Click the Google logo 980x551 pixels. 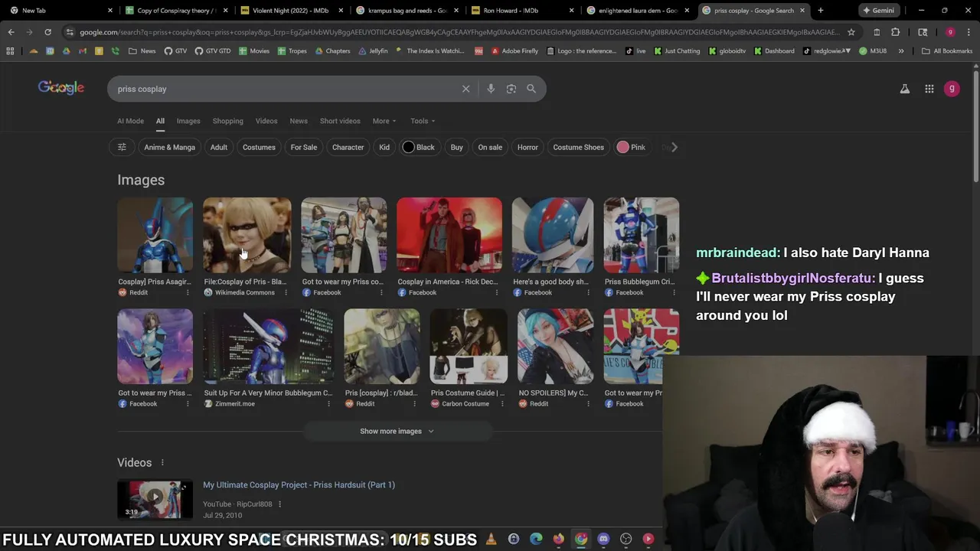click(61, 88)
